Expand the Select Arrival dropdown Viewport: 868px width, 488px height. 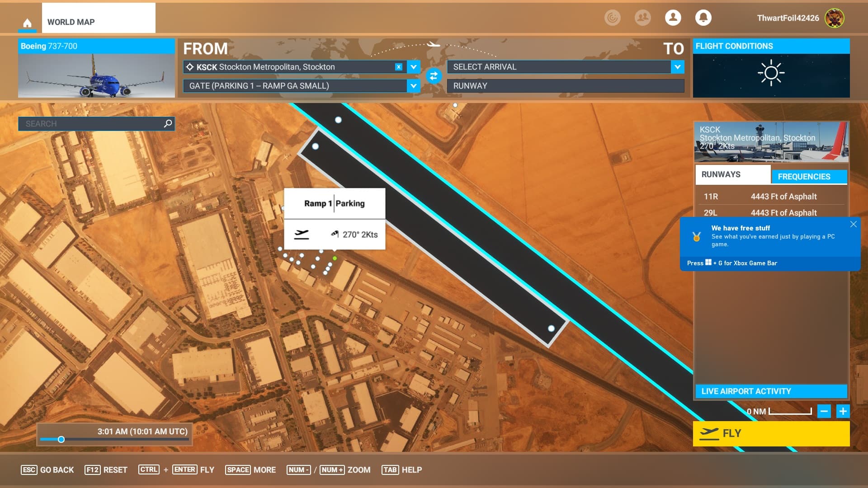coord(677,67)
